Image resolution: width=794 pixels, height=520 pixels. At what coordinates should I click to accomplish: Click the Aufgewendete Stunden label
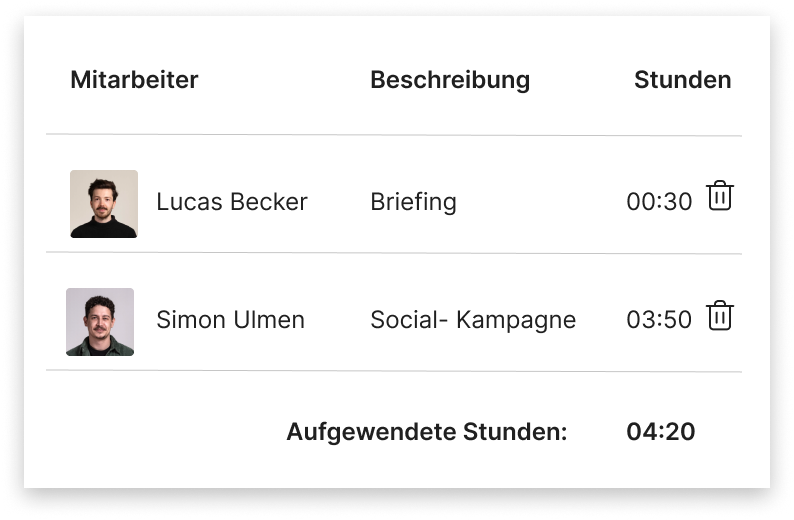(427, 432)
